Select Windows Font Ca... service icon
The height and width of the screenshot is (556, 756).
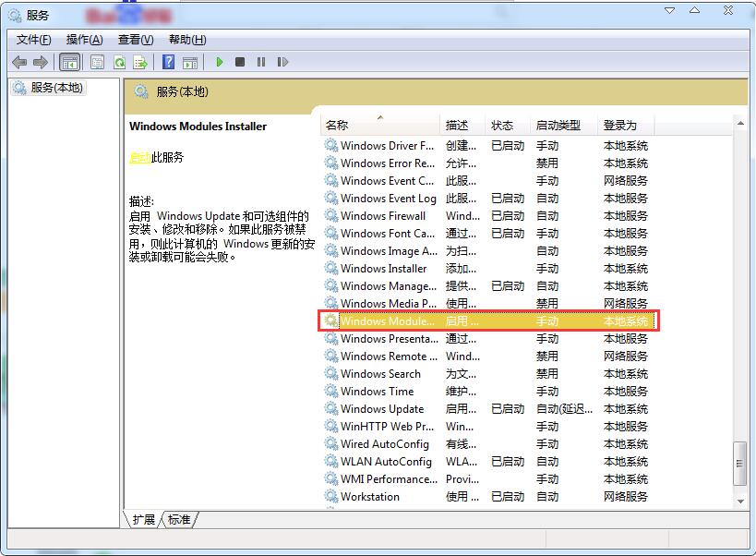click(330, 233)
